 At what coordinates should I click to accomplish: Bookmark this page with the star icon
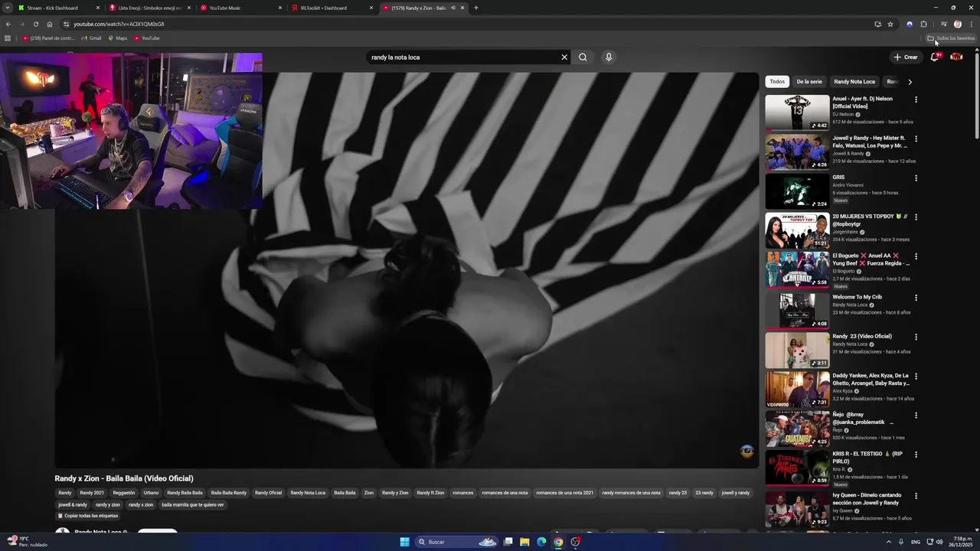pos(890,24)
